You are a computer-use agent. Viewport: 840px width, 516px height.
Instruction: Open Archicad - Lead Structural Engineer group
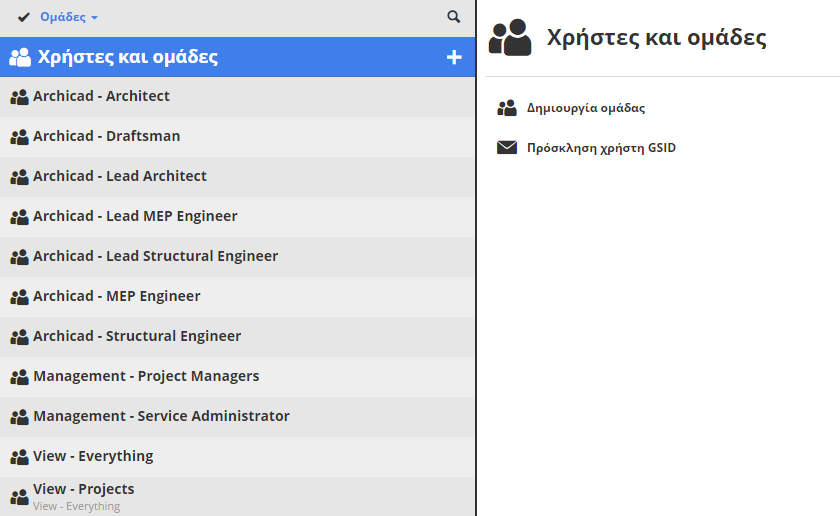click(155, 256)
